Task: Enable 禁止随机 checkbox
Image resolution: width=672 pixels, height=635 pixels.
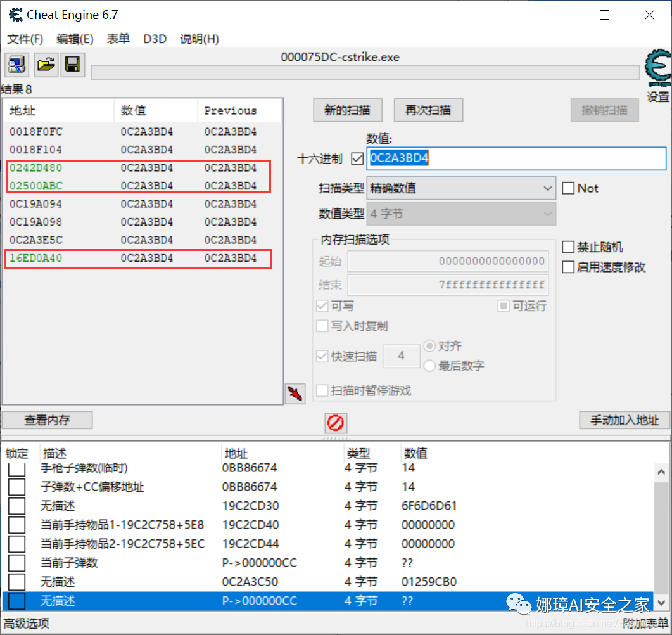Action: tap(568, 247)
